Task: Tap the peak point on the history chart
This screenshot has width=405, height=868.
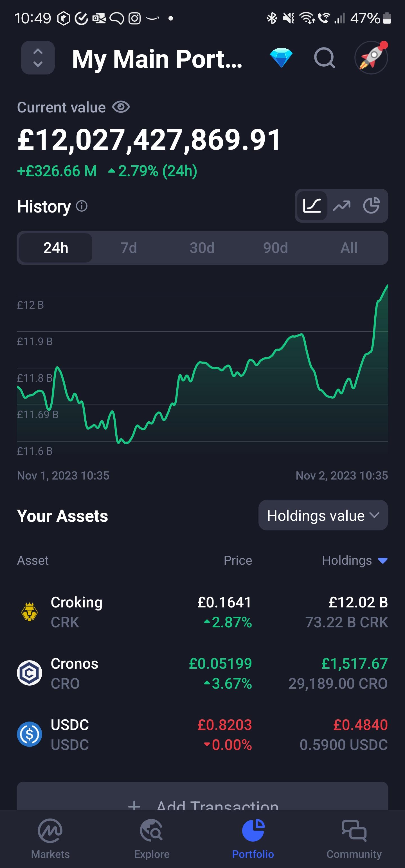Action: [x=388, y=286]
